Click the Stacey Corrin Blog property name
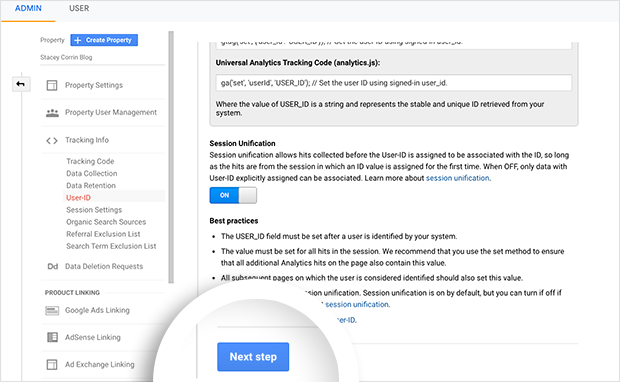Viewport: 620px width, 382px height. tap(66, 57)
